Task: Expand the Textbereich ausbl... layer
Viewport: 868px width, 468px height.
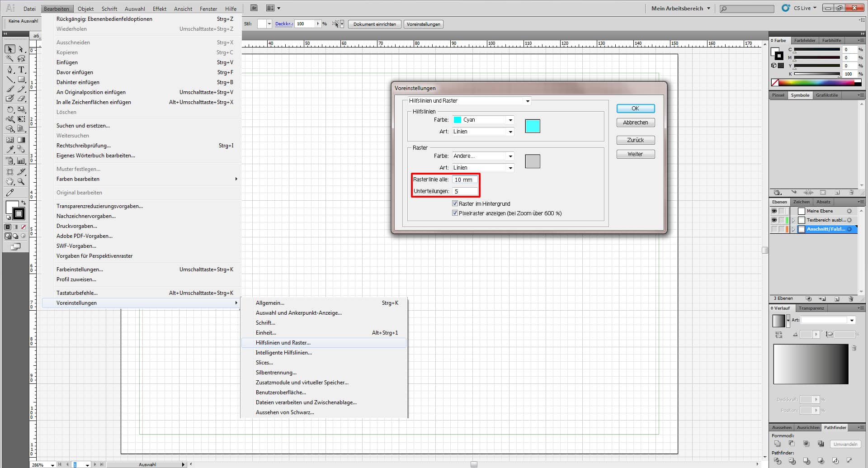Action: tap(793, 220)
